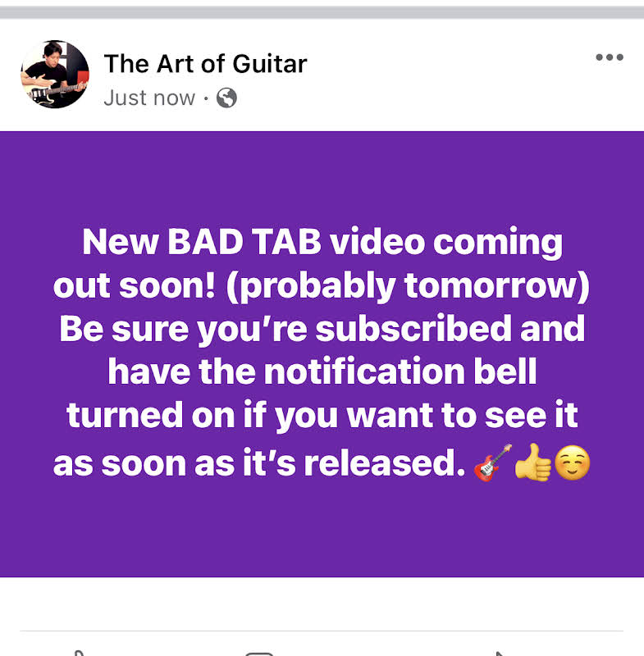Open The Art of Guitar page name
Screen dimensions: 644x656
tap(205, 64)
